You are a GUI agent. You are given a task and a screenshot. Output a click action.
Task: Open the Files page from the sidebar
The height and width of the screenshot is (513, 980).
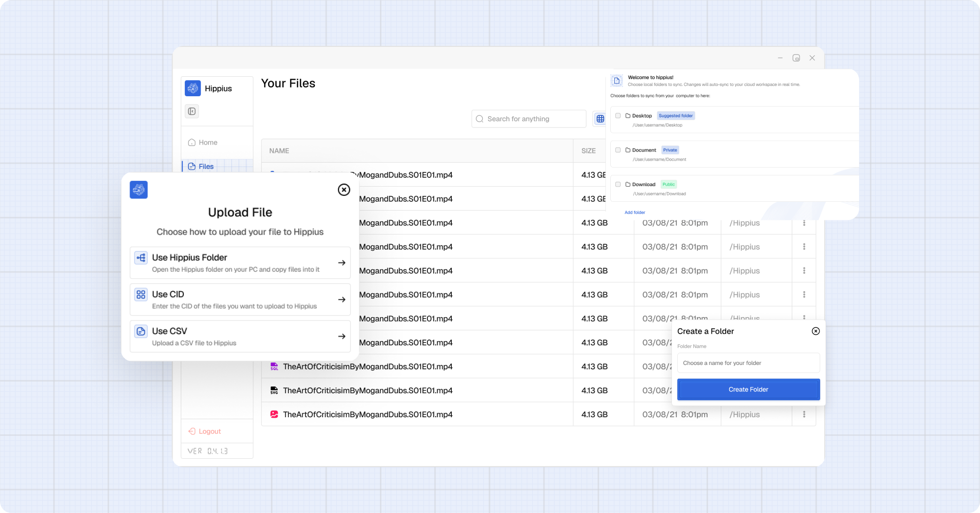click(x=217, y=167)
